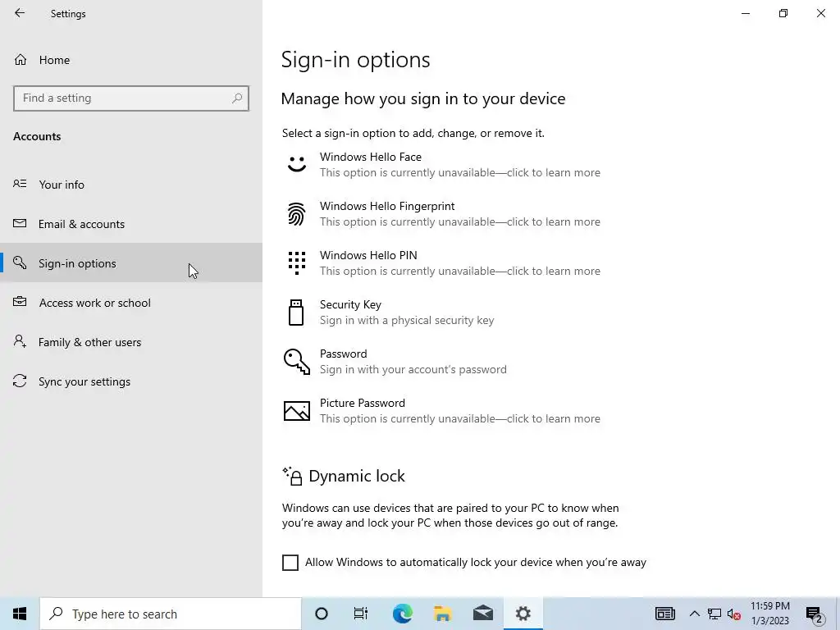Click the network icon in the system tray
The image size is (840, 630).
[x=714, y=614]
